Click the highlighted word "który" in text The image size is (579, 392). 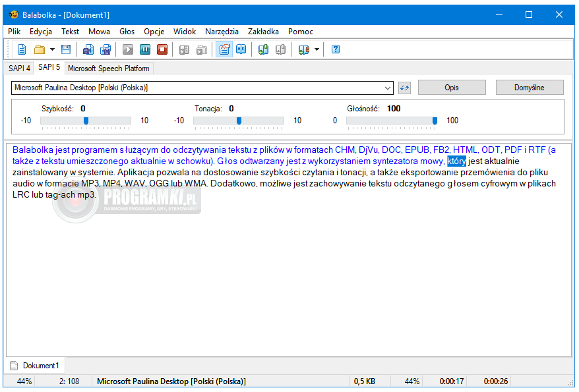[456, 161]
